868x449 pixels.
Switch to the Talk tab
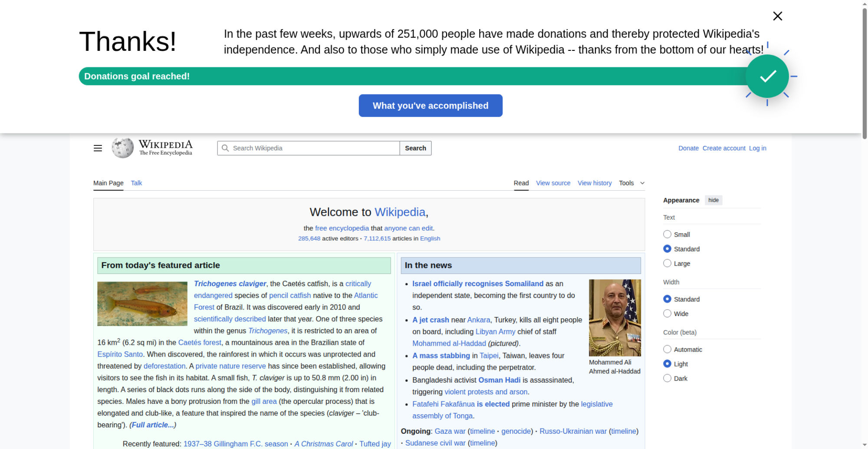point(136,183)
